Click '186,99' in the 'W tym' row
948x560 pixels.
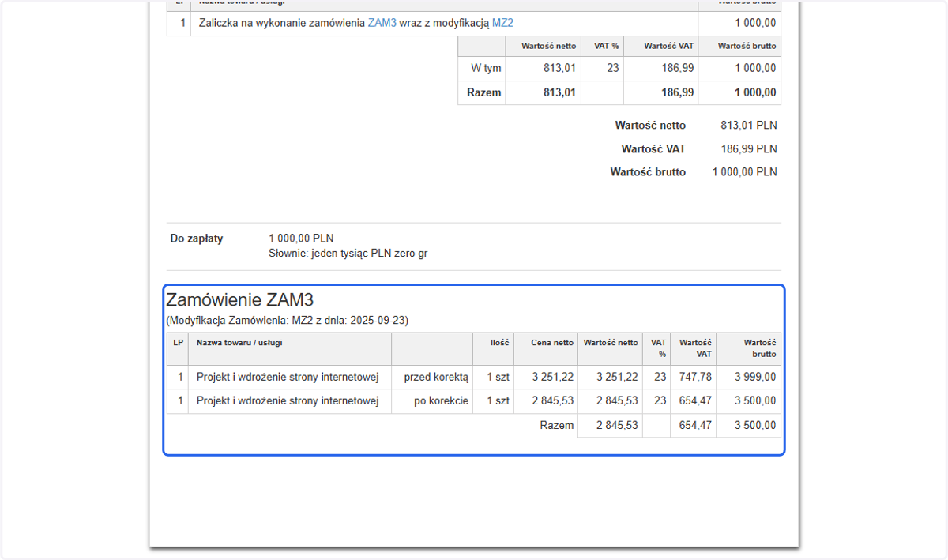pos(678,69)
